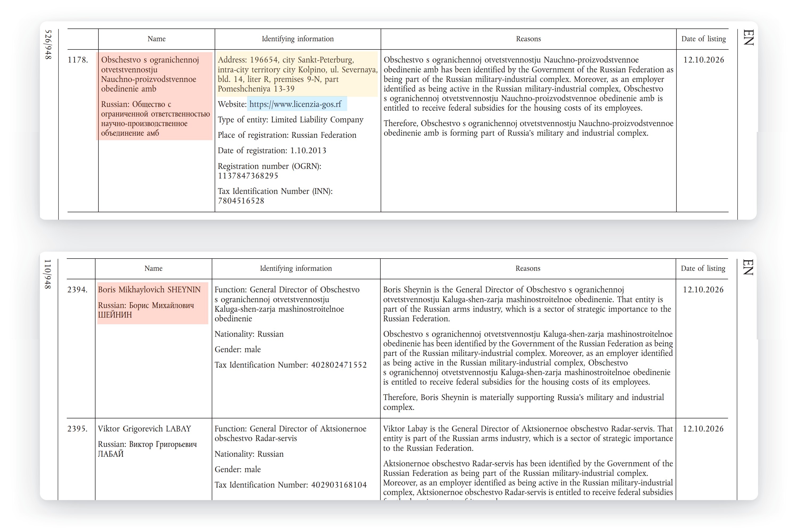Click entry number 2394.
798x532 pixels.
tap(77, 290)
